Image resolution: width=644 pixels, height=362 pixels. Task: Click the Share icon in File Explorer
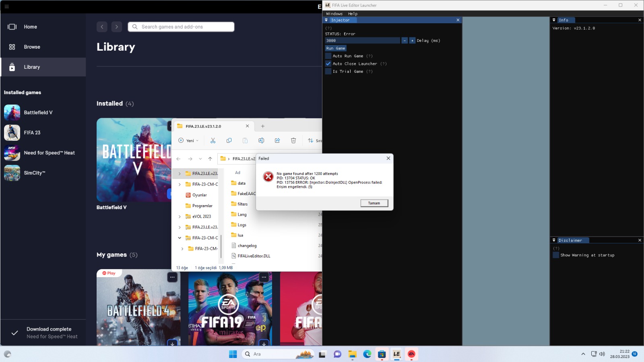277,140
